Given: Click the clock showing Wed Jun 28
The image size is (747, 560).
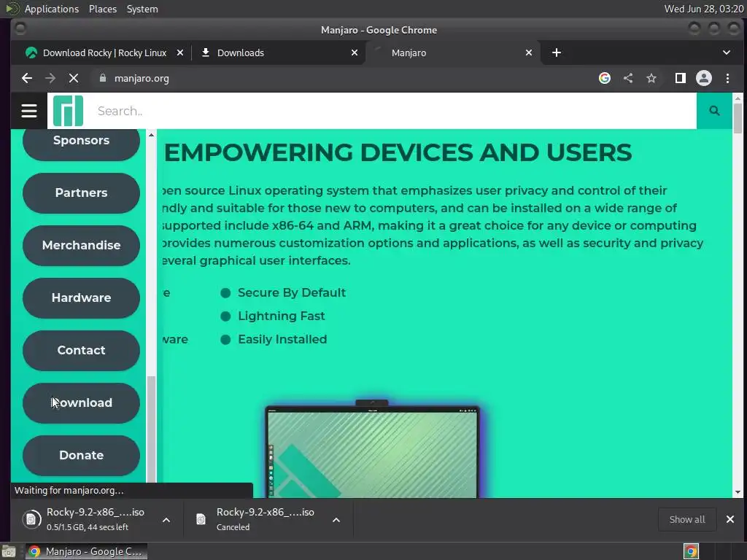Looking at the screenshot, I should (x=704, y=9).
